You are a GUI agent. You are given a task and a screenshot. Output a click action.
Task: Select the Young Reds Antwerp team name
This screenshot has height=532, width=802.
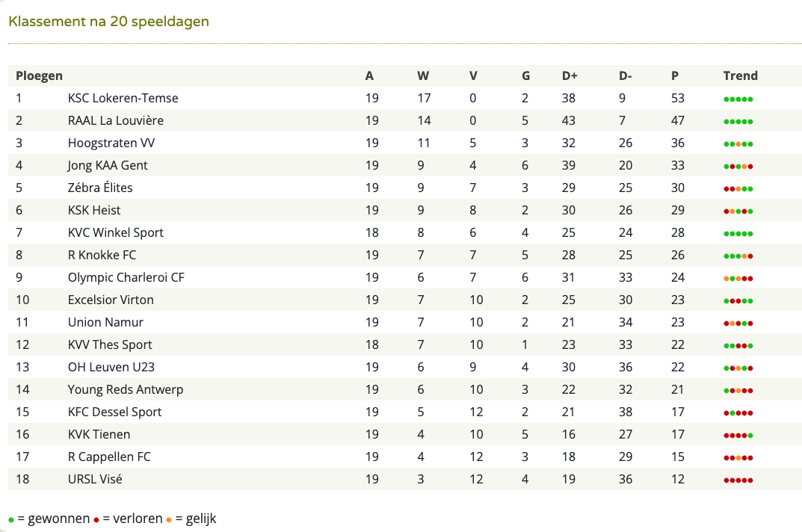[x=126, y=389]
